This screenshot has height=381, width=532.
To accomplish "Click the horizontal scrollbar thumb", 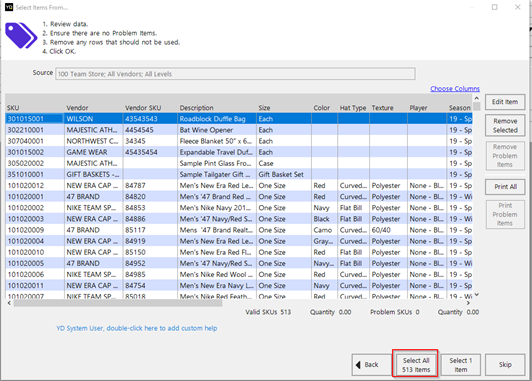I will (118, 303).
